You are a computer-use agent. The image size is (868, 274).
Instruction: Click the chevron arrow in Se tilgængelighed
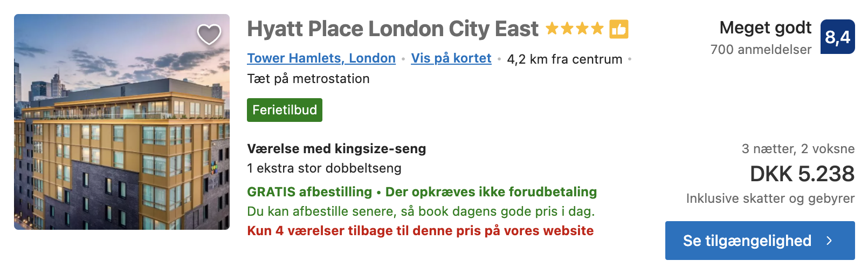(x=830, y=241)
